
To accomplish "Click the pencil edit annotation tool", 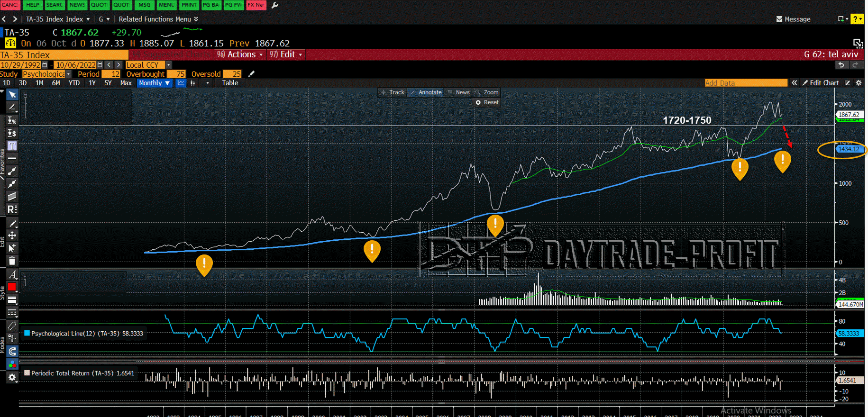I will point(12,223).
